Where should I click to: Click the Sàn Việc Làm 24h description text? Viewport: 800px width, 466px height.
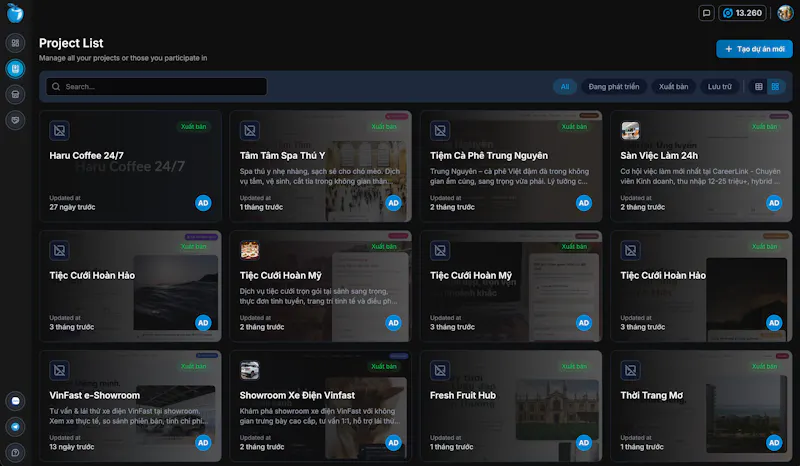point(700,177)
